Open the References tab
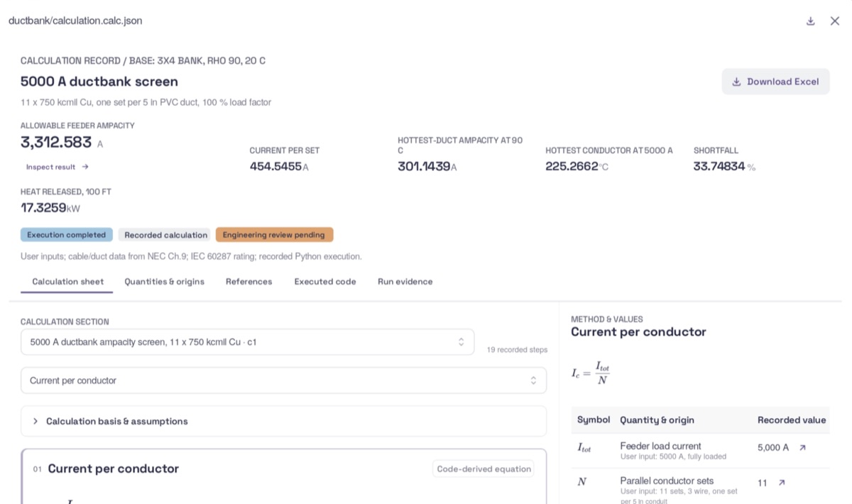 click(x=249, y=282)
